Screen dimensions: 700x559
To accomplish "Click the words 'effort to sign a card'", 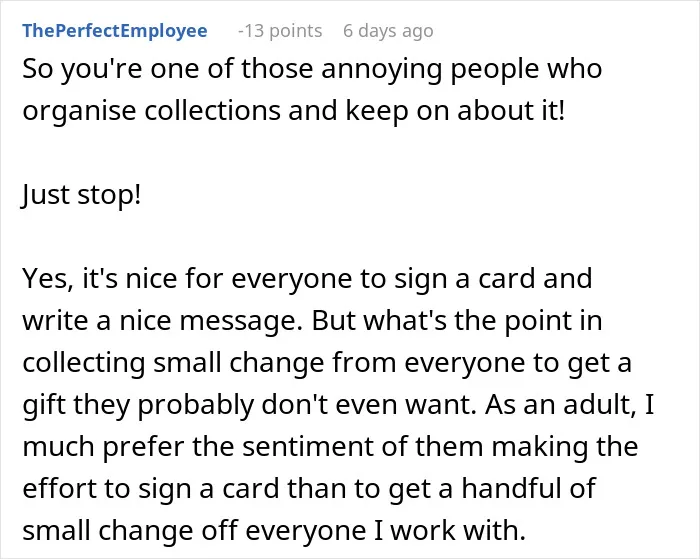I will pyautogui.click(x=151, y=489).
